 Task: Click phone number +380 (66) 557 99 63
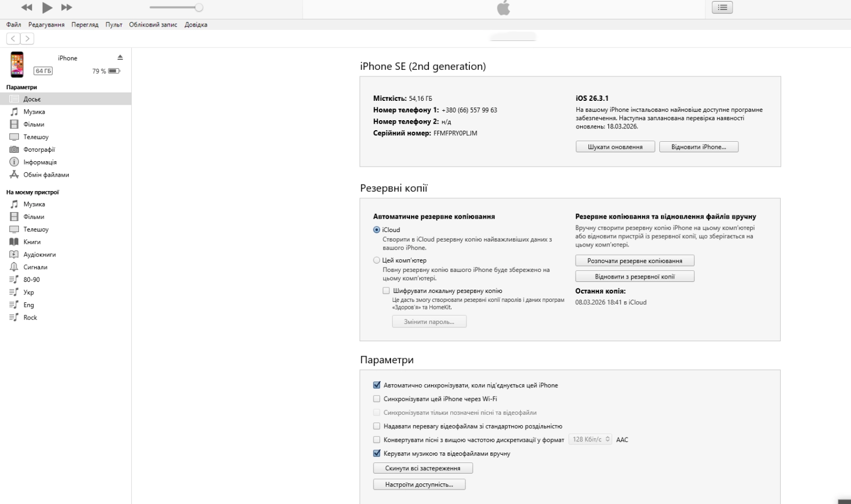coord(469,110)
